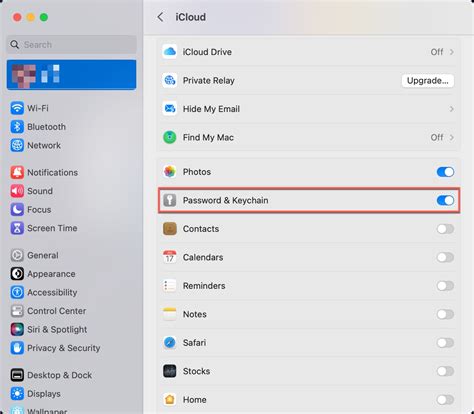
Task: Turn on the Stocks switch
Action: pyautogui.click(x=445, y=371)
